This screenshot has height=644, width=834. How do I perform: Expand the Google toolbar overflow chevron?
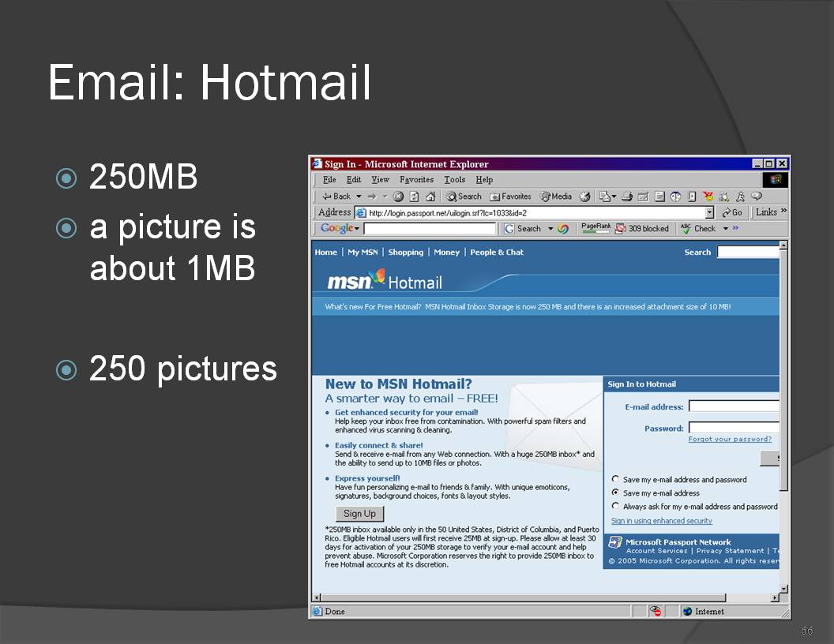point(735,228)
